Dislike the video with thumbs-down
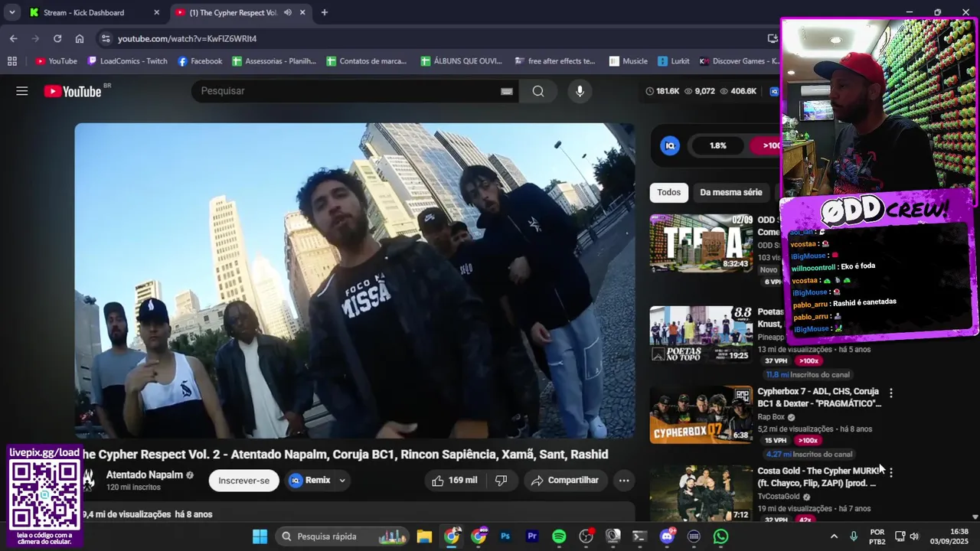This screenshot has height=551, width=980. point(501,481)
